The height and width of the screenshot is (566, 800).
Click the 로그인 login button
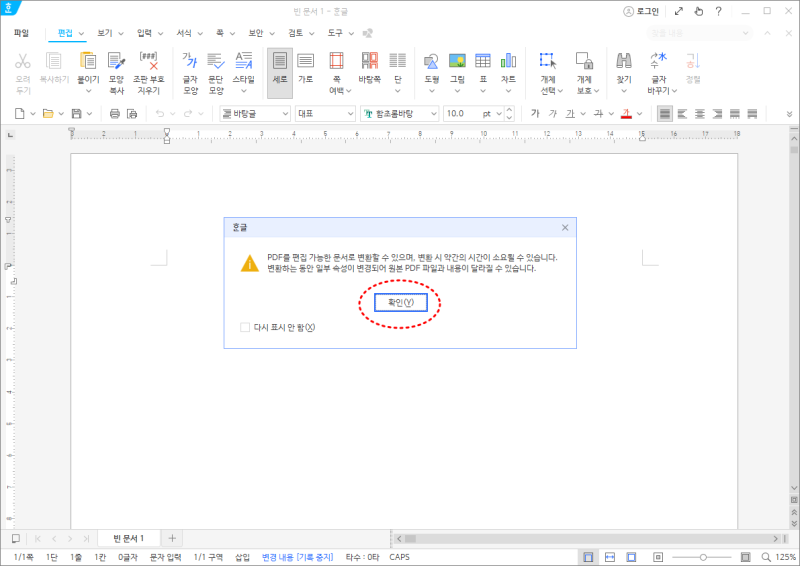(x=641, y=11)
